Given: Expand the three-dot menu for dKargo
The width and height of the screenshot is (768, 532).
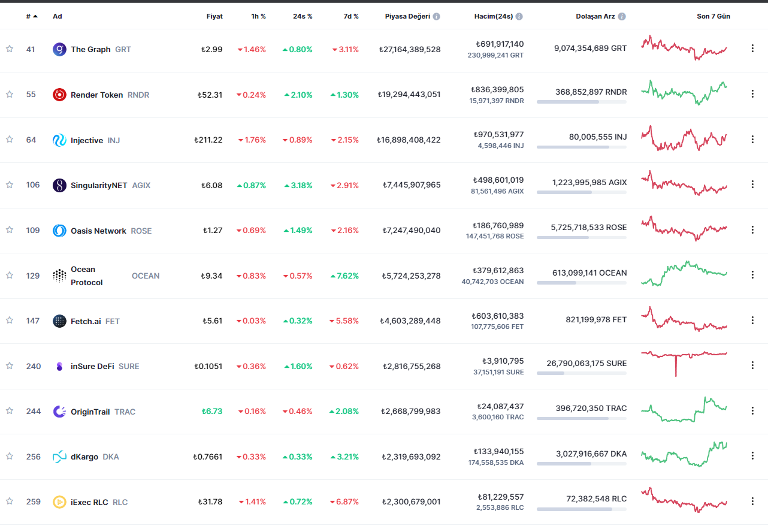Looking at the screenshot, I should coord(752,456).
